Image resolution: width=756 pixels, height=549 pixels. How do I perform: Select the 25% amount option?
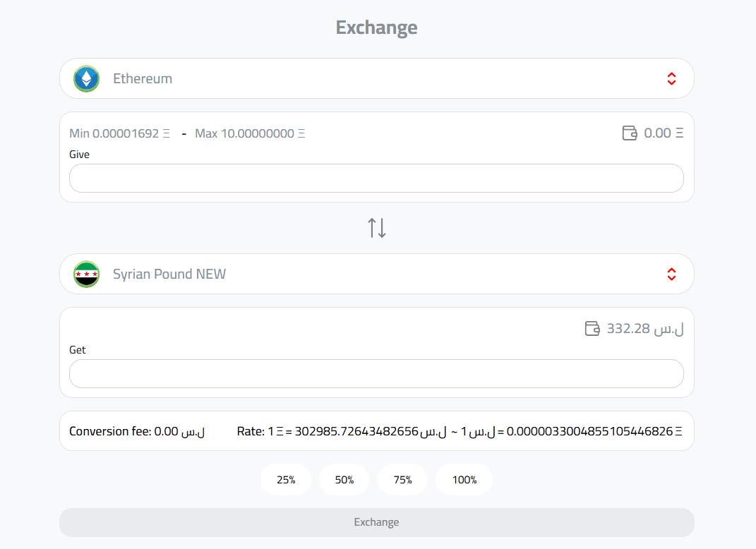point(285,479)
